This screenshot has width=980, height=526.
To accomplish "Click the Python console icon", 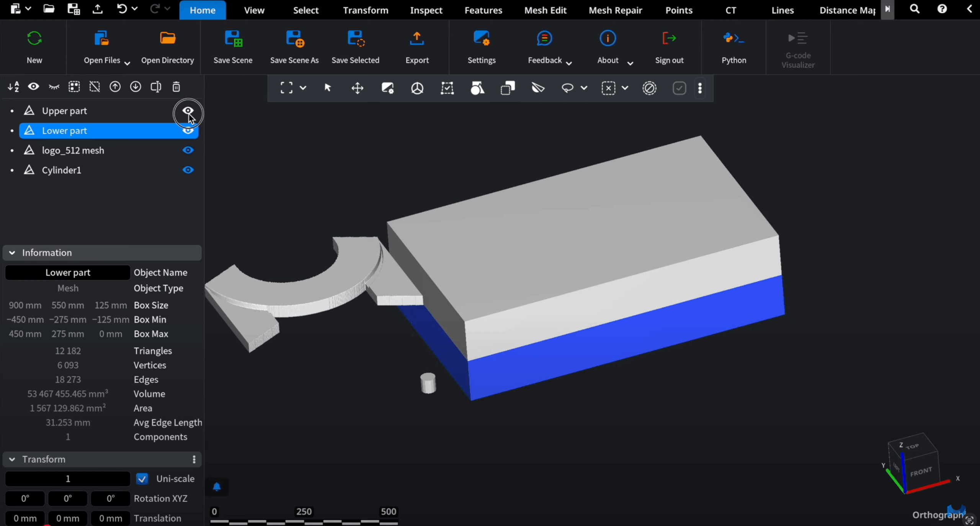I will pos(733,39).
